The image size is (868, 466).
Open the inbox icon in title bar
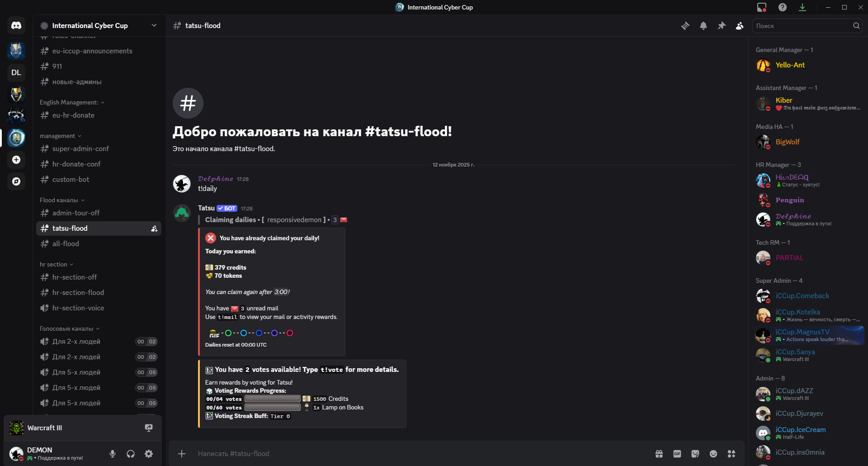(762, 7)
